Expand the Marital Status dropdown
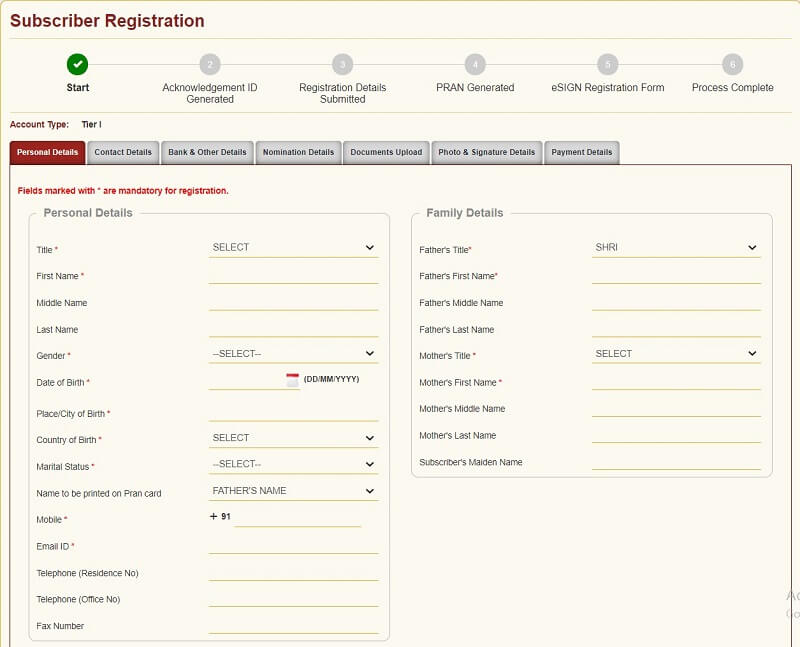This screenshot has height=647, width=800. coord(293,464)
